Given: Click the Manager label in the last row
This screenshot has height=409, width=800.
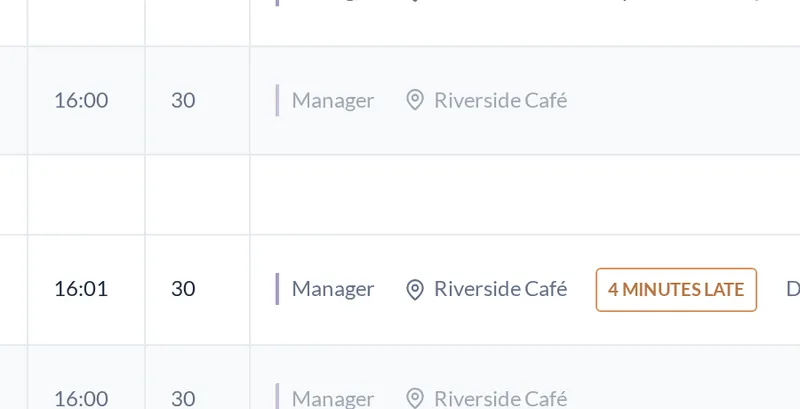Looking at the screenshot, I should (x=333, y=398).
